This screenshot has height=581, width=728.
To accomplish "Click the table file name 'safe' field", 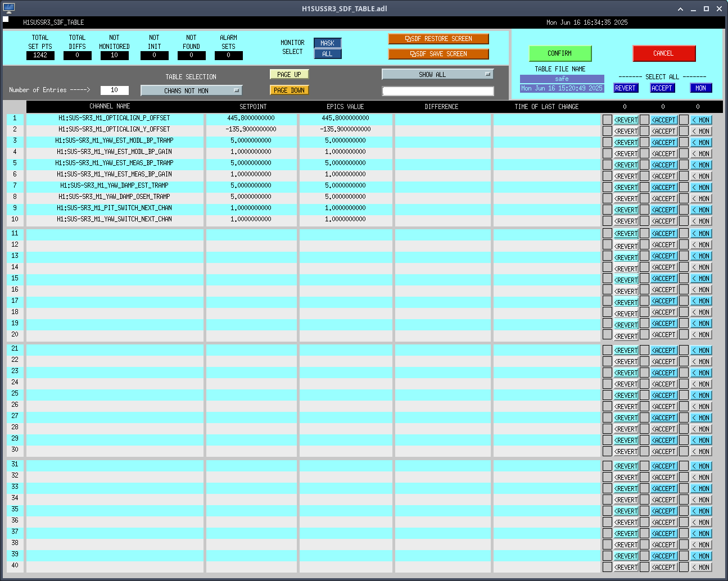I will pos(562,79).
